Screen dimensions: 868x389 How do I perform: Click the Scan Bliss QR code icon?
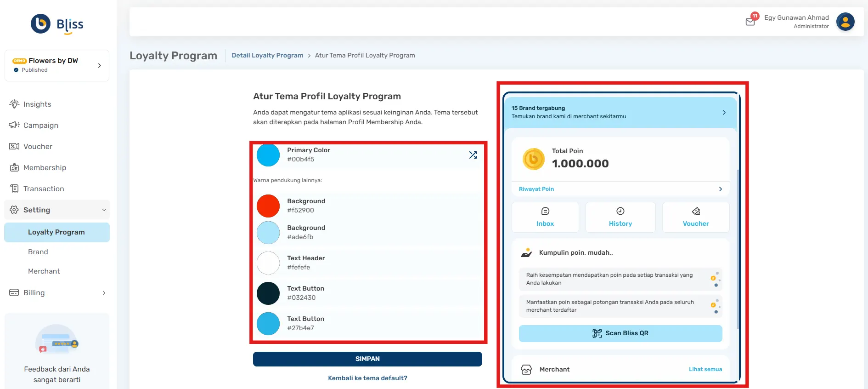tap(597, 333)
